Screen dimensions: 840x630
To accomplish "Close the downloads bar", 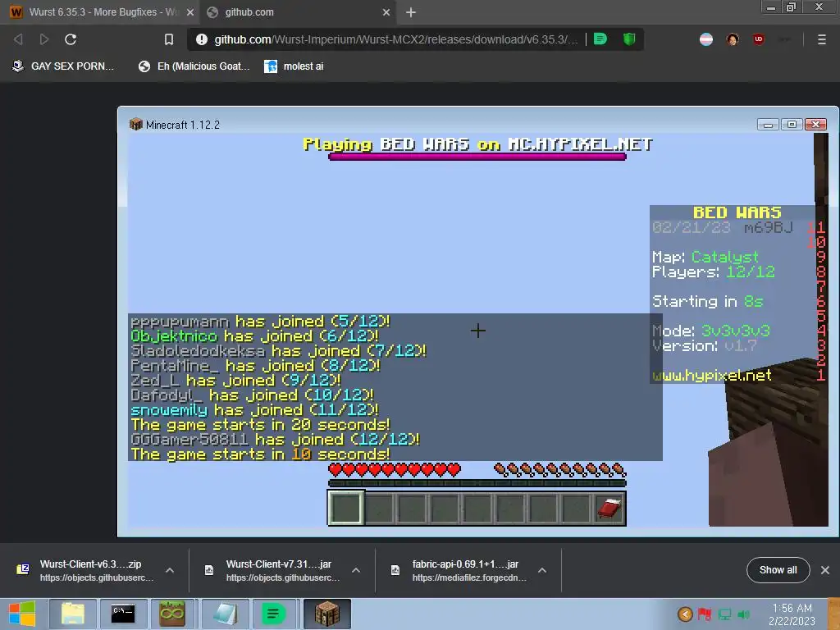I will coord(825,570).
